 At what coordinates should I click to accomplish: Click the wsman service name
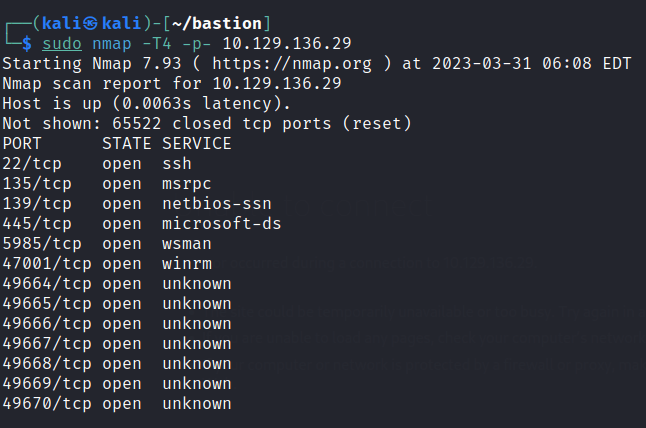pos(186,243)
